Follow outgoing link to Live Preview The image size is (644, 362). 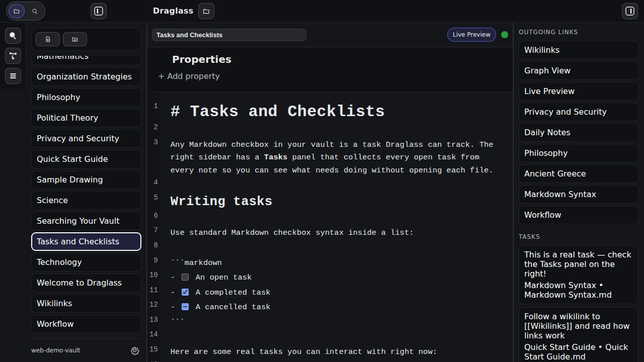click(x=579, y=92)
